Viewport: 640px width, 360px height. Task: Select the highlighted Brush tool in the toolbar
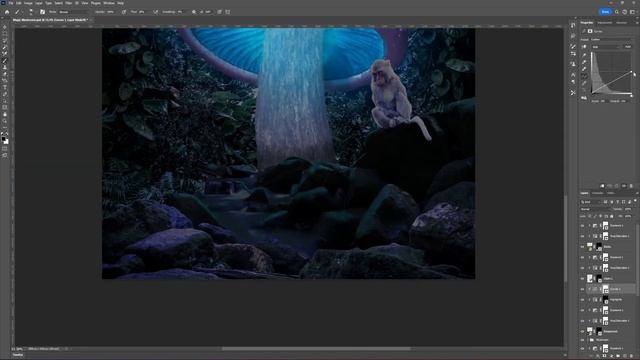5,60
